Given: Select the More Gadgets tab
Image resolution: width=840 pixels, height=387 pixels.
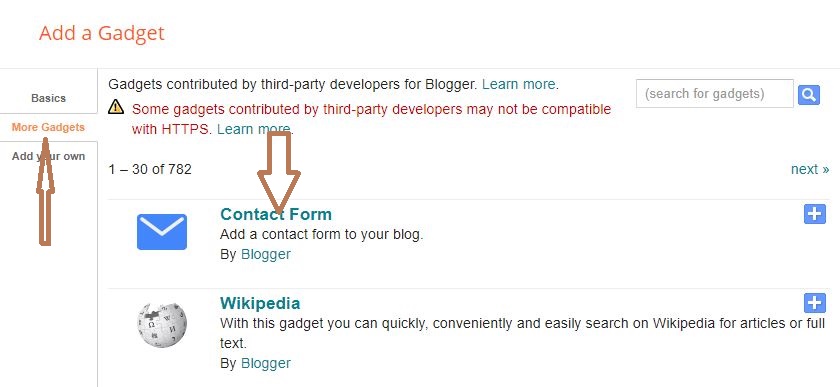Looking at the screenshot, I should (48, 127).
